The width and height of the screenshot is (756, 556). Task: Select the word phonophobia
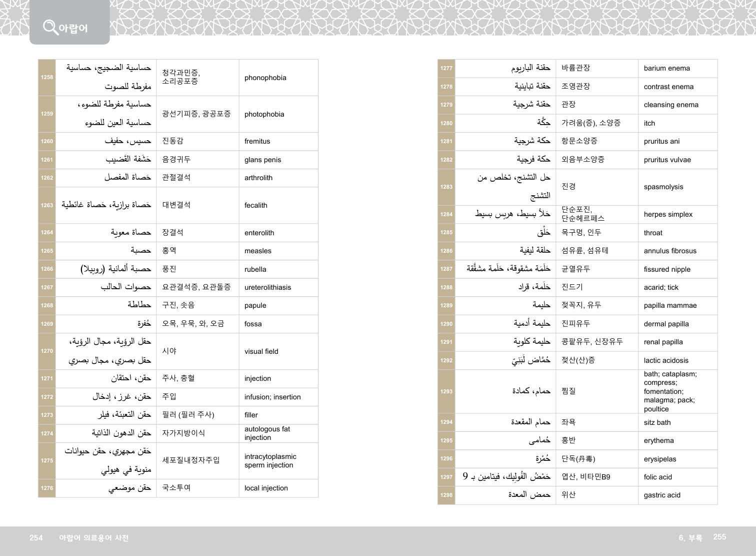tap(265, 78)
